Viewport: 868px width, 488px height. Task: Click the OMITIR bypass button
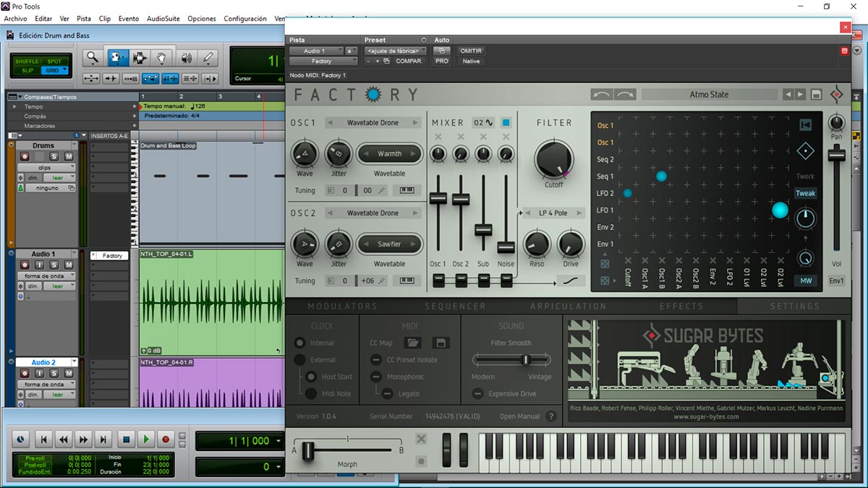[x=471, y=51]
